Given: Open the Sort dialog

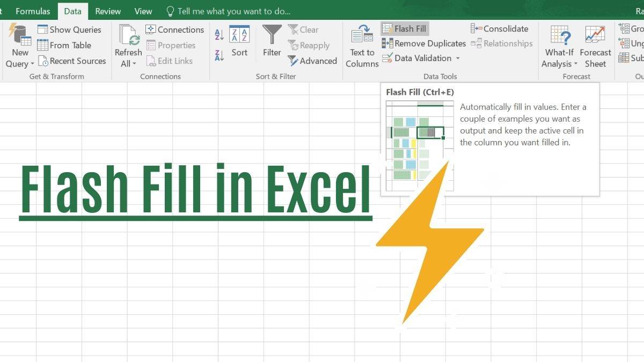Looking at the screenshot, I should (239, 41).
